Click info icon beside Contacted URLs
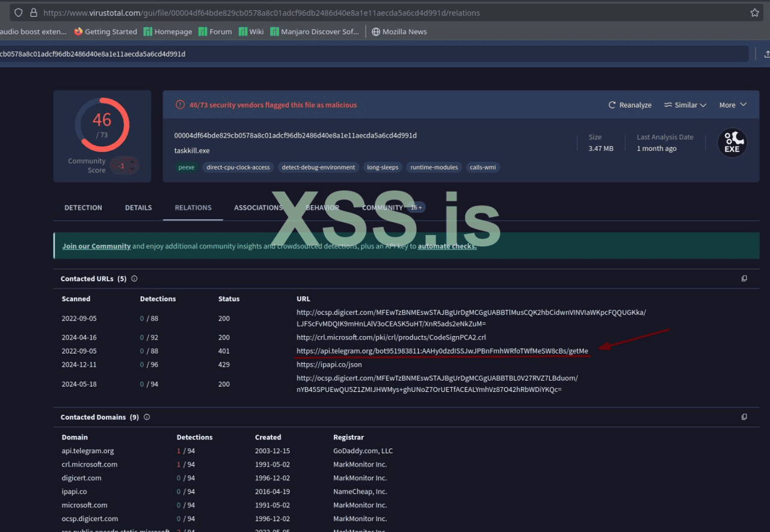The height and width of the screenshot is (532, 770). click(x=134, y=279)
